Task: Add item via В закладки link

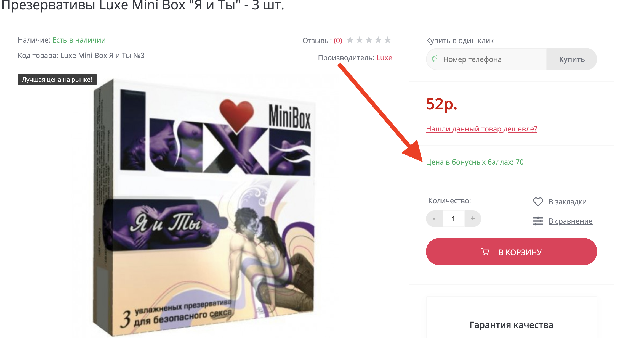Action: tap(567, 202)
